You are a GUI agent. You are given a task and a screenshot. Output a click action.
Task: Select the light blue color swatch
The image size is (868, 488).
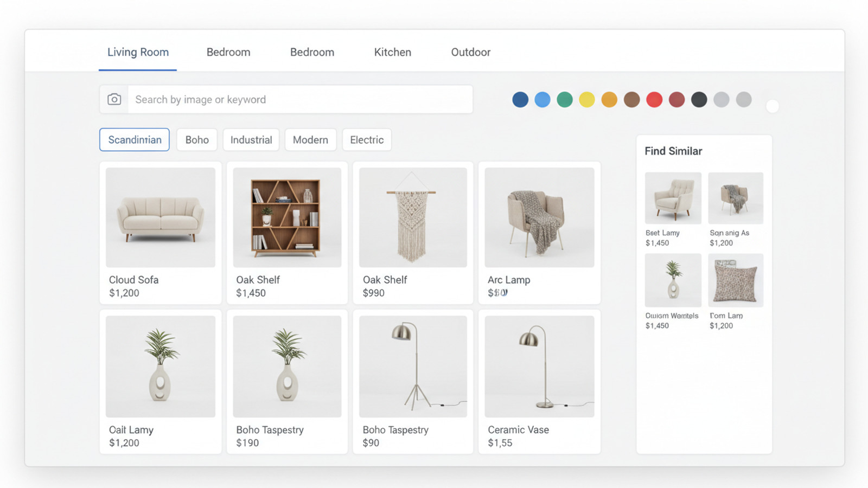tap(542, 100)
